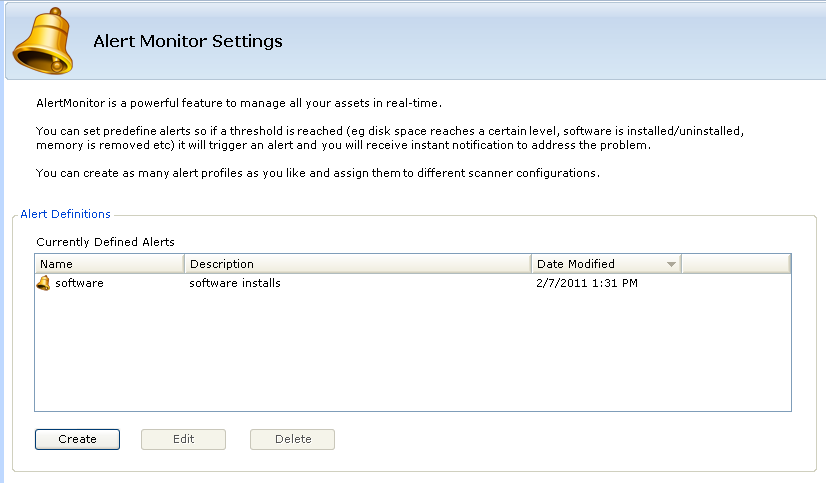
Task: Click the disabled Delete button
Action: tap(292, 439)
